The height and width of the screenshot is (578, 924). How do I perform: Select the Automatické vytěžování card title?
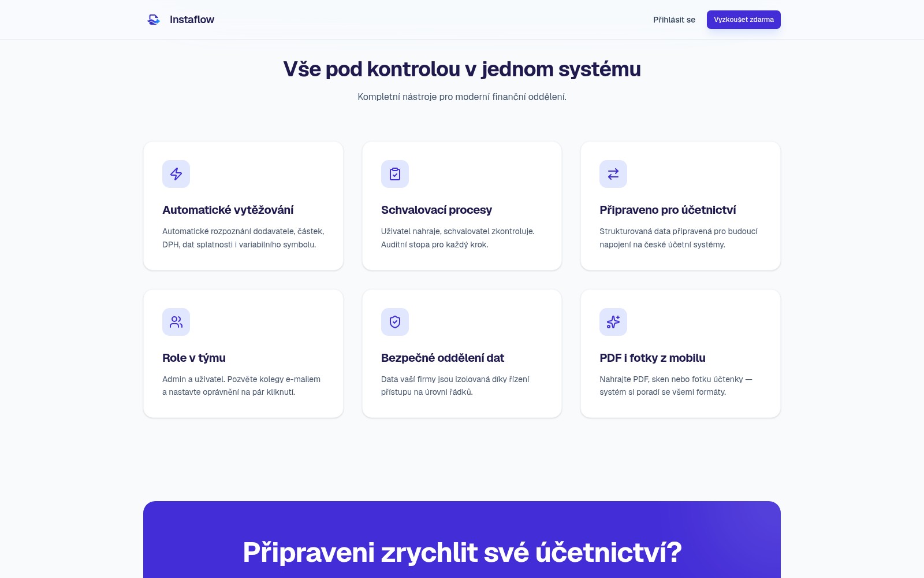pos(228,210)
